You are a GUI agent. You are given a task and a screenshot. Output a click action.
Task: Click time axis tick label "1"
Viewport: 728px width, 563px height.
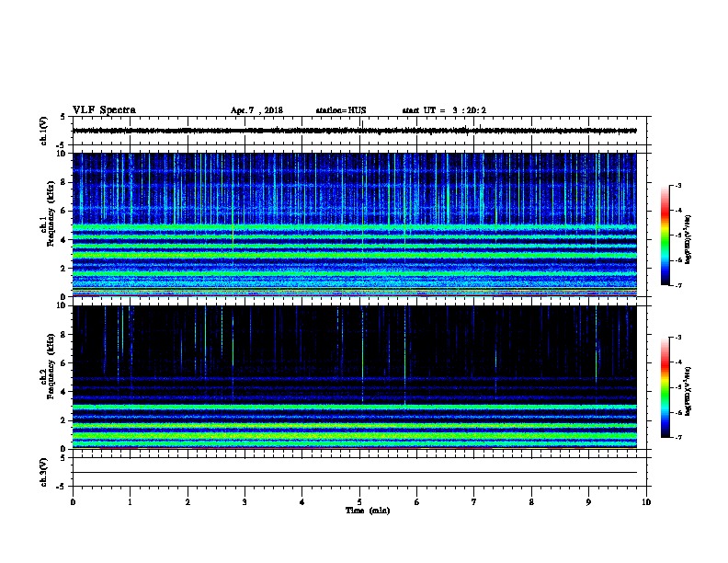pyautogui.click(x=130, y=502)
